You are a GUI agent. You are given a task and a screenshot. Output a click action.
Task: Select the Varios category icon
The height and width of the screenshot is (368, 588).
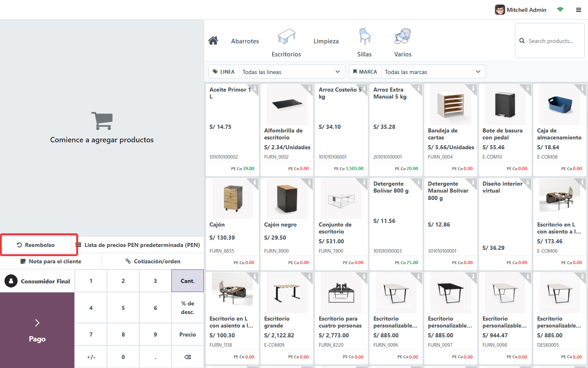403,37
